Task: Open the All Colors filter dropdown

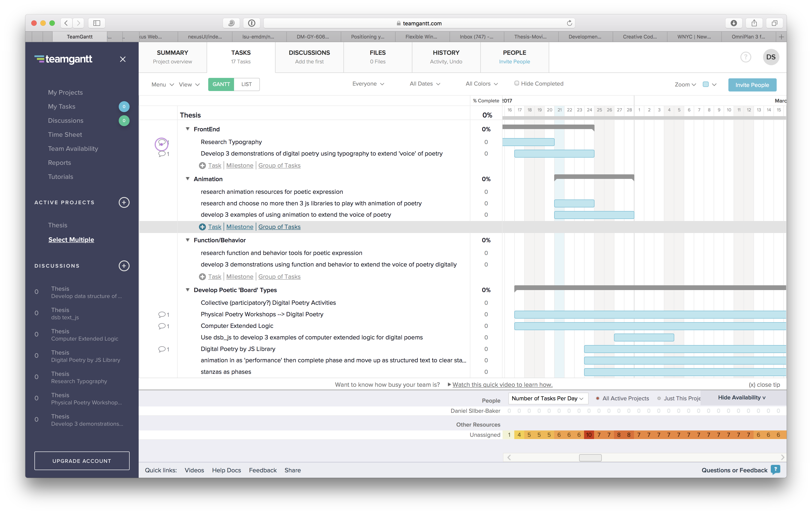Action: point(481,84)
